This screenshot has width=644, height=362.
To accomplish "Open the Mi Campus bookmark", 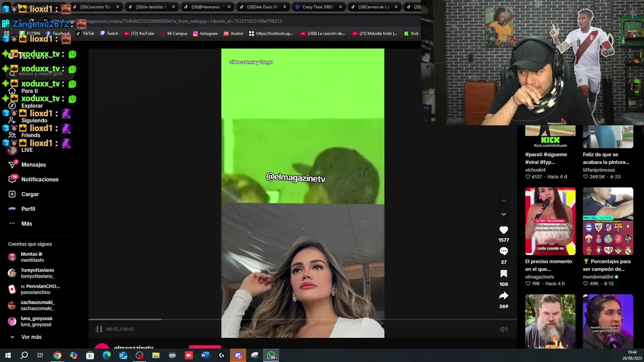I will coord(174,34).
